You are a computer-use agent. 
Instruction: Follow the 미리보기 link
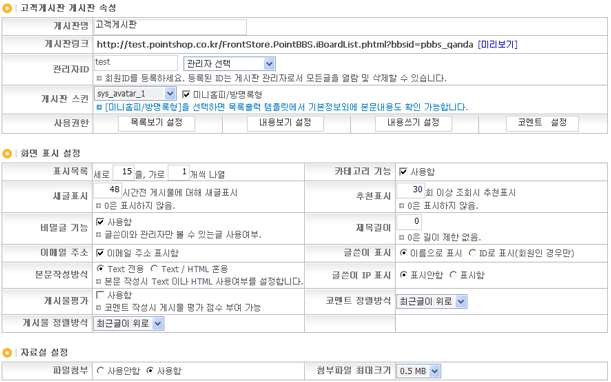pyautogui.click(x=498, y=44)
